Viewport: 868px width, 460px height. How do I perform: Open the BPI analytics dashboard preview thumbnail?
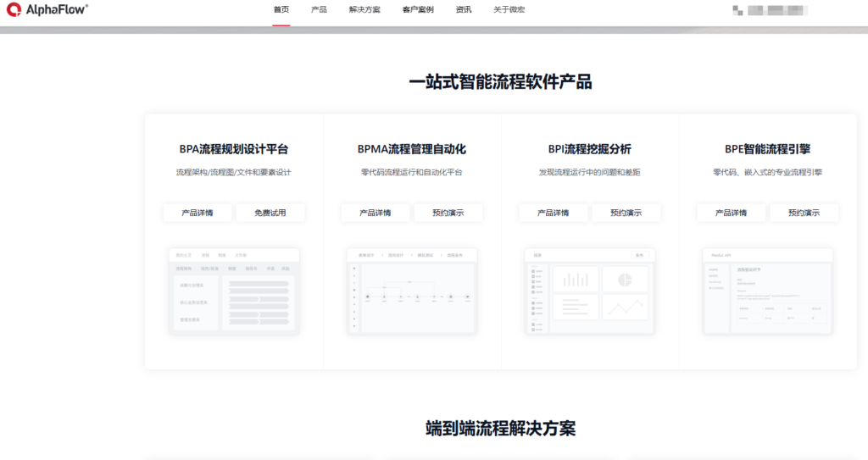[590, 291]
